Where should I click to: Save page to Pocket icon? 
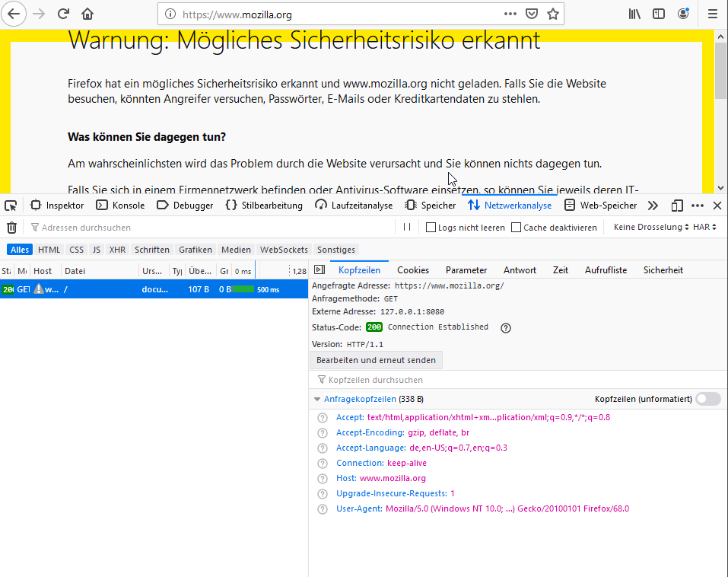(532, 14)
